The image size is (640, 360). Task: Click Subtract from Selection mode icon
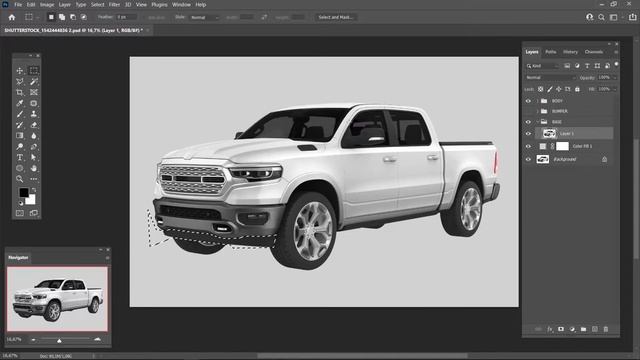73,17
